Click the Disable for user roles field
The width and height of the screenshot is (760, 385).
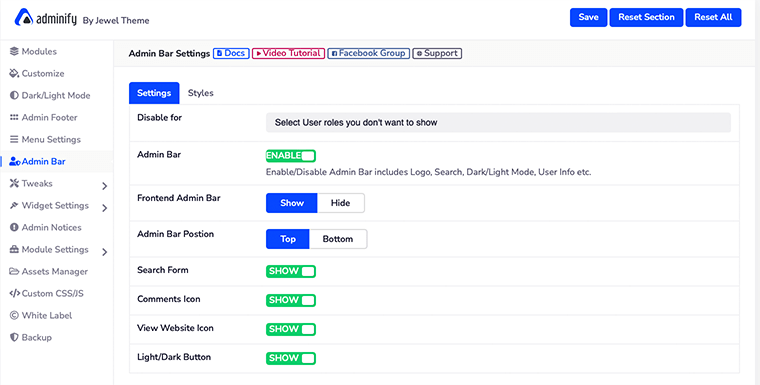coord(498,123)
